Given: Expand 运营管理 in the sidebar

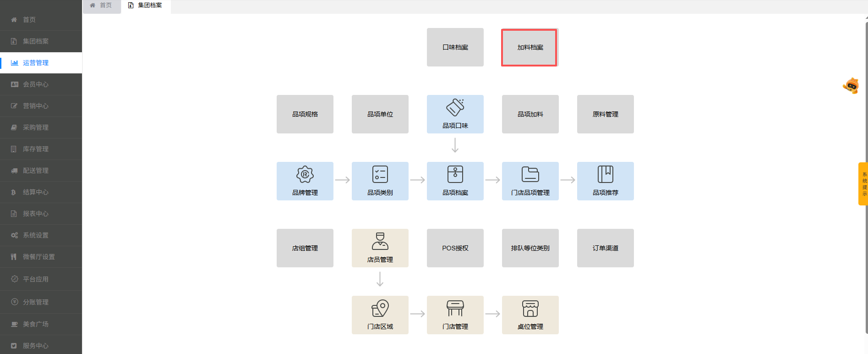Looking at the screenshot, I should [36, 63].
